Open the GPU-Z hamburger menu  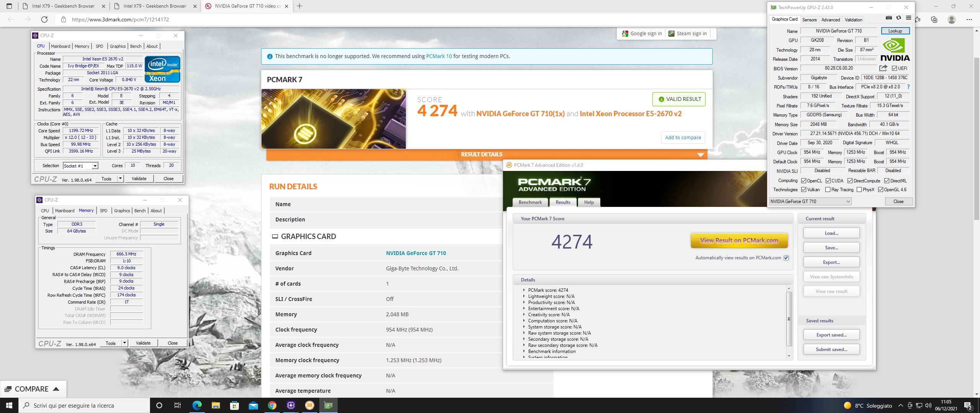coord(908,18)
